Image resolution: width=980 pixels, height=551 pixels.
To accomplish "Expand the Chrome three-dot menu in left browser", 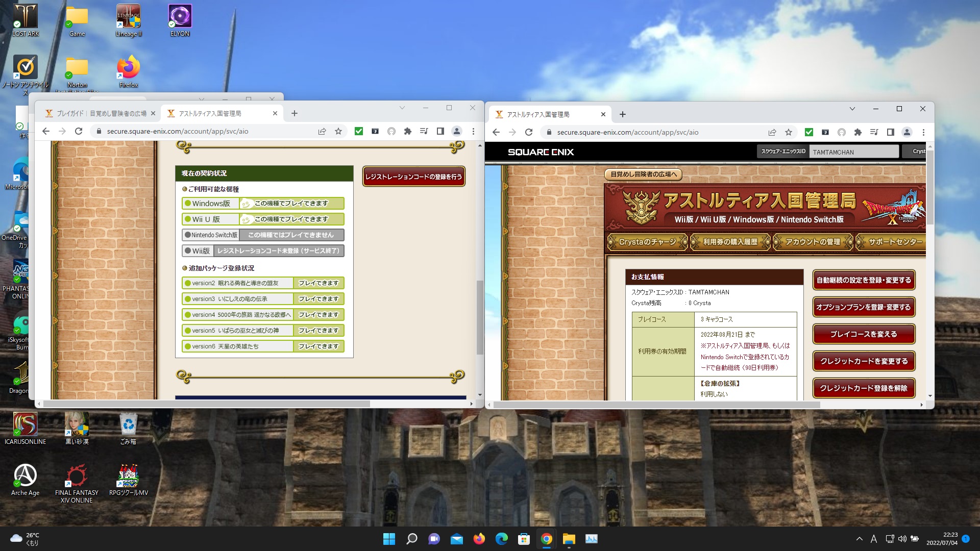I will click(x=473, y=131).
